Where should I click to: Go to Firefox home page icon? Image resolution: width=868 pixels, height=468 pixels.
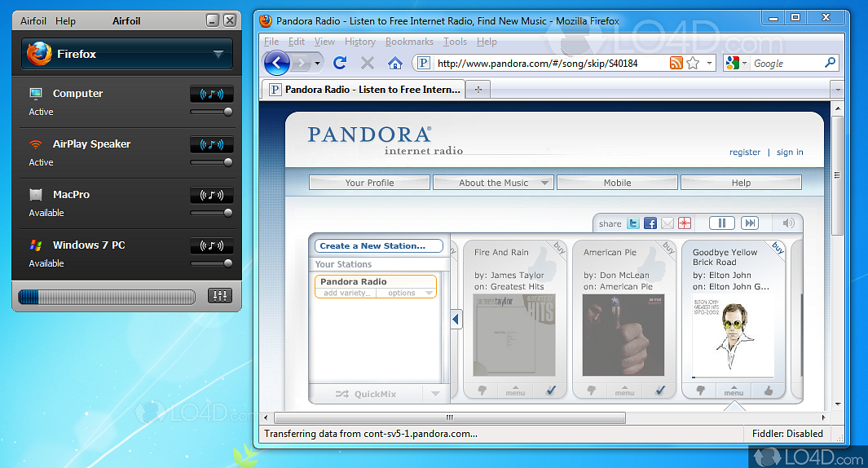(395, 63)
